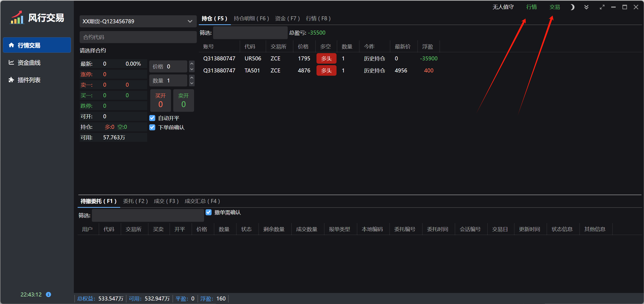Toggle the 下单前确认 checkbox
Image resolution: width=644 pixels, height=304 pixels.
pyautogui.click(x=152, y=127)
